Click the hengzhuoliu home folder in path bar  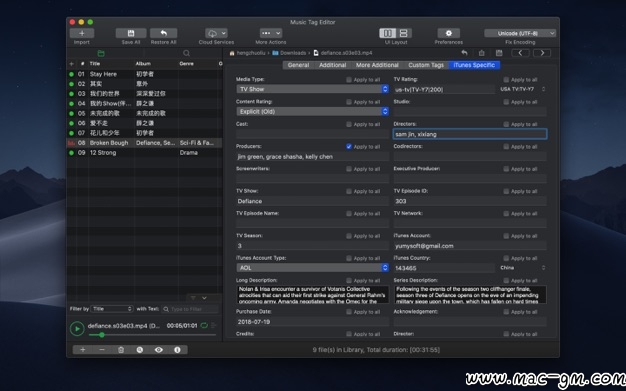247,53
